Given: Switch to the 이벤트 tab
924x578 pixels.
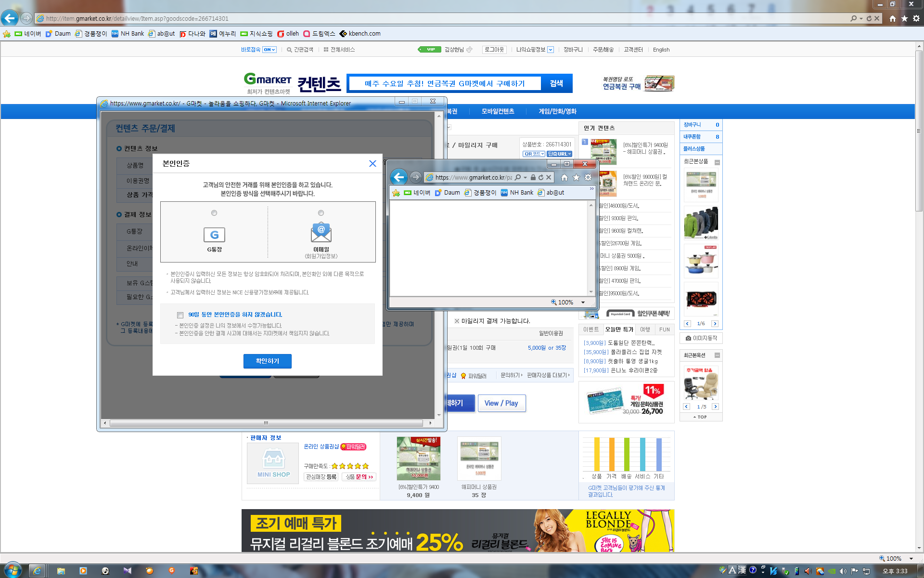Looking at the screenshot, I should (x=590, y=329).
